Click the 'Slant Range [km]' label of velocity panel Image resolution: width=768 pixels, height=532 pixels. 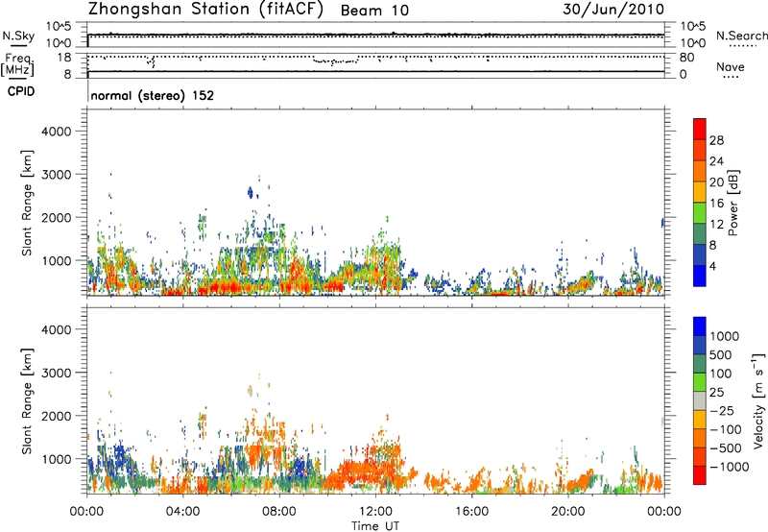tap(28, 400)
